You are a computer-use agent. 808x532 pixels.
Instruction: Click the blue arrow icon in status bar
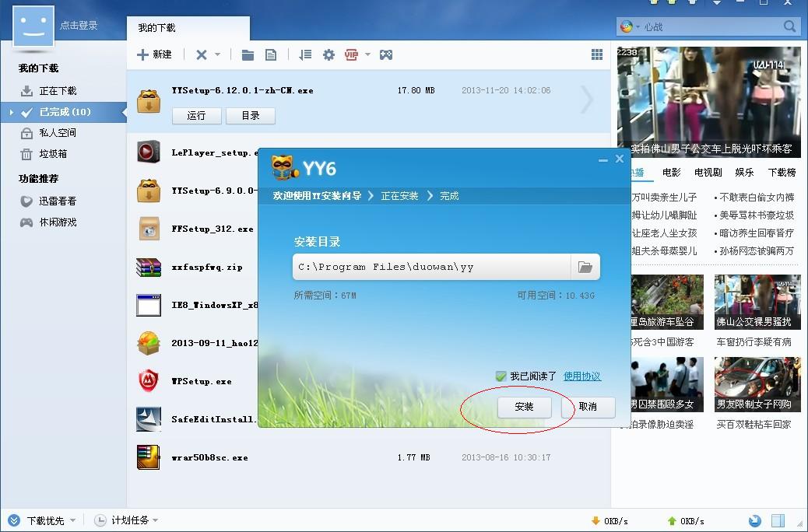(755, 520)
